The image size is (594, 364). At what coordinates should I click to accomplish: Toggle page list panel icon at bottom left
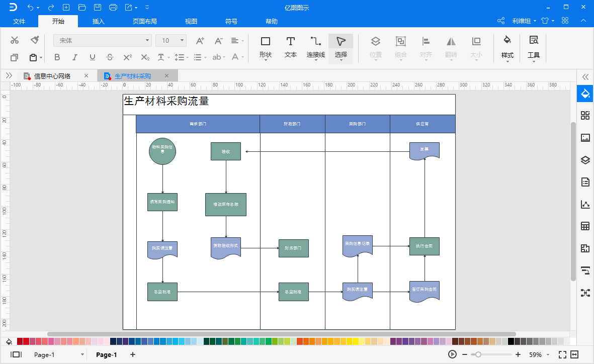(16, 354)
